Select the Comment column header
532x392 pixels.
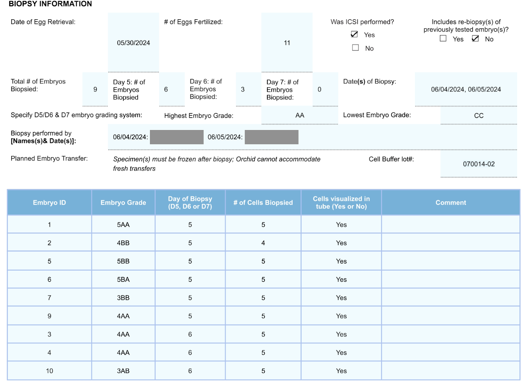[451, 202]
